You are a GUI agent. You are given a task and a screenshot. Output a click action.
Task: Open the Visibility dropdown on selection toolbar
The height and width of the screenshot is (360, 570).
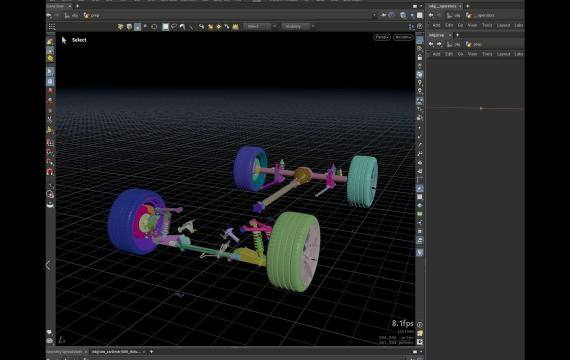click(298, 27)
